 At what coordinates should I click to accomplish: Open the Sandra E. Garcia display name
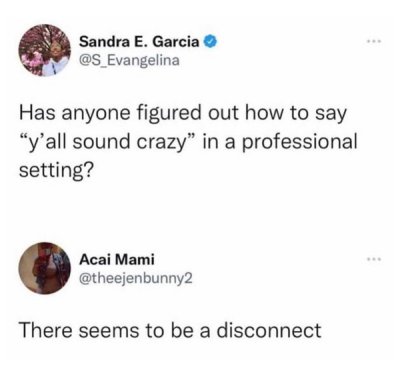point(139,42)
